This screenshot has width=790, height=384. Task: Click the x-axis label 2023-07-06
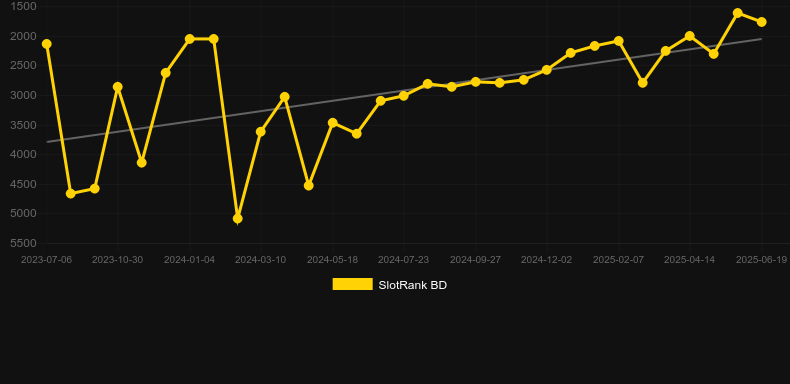pos(46,260)
